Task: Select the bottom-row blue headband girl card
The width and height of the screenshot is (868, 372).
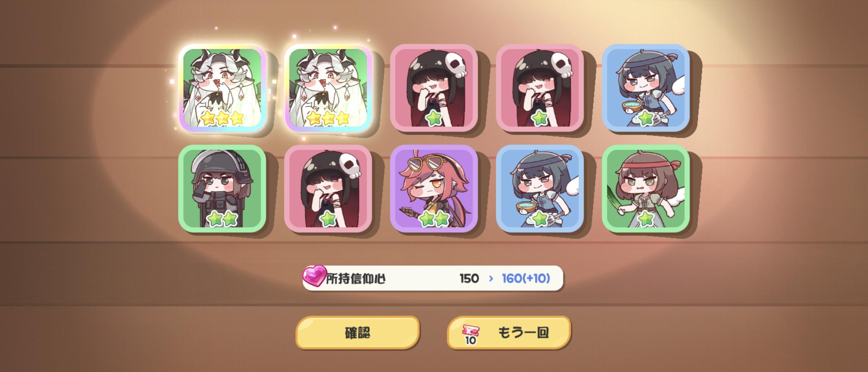Action: [540, 188]
